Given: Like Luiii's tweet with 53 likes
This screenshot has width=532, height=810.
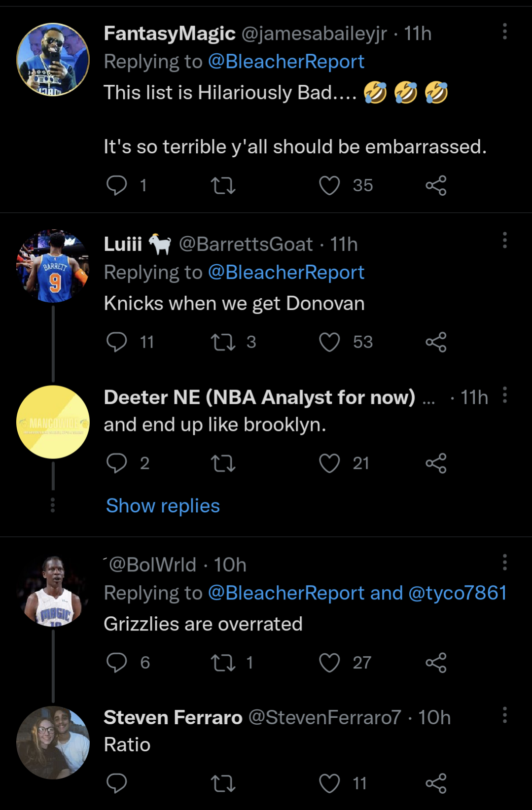Looking at the screenshot, I should pos(329,342).
